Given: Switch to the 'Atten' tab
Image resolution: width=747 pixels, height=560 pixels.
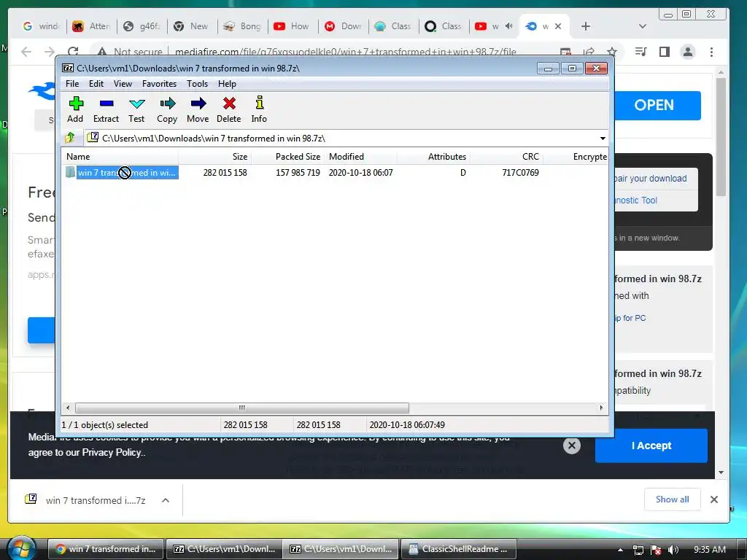Looking at the screenshot, I should tap(91, 26).
